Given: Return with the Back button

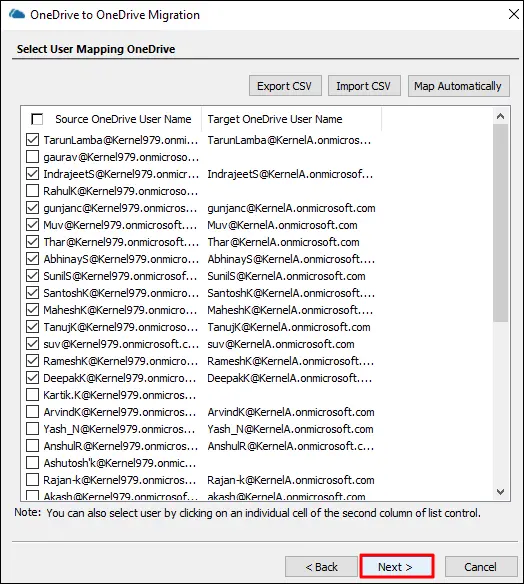Looking at the screenshot, I should [321, 567].
